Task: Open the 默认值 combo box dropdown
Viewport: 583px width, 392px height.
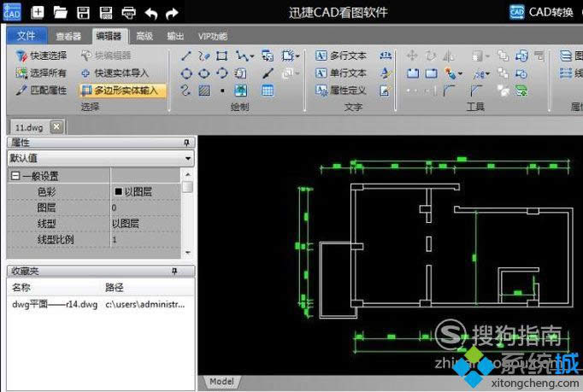Action: (188, 159)
